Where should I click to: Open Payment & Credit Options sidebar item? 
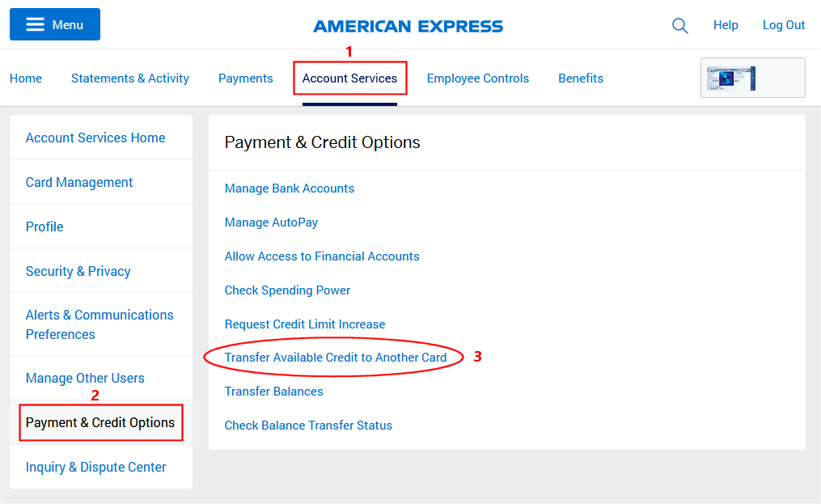[100, 423]
